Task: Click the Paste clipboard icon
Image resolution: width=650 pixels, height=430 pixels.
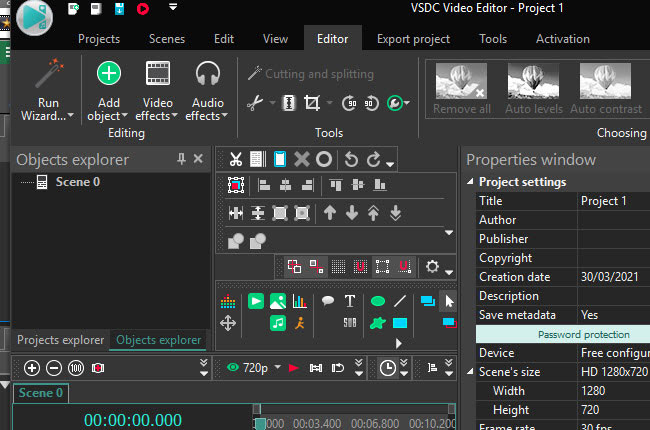Action: [280, 159]
